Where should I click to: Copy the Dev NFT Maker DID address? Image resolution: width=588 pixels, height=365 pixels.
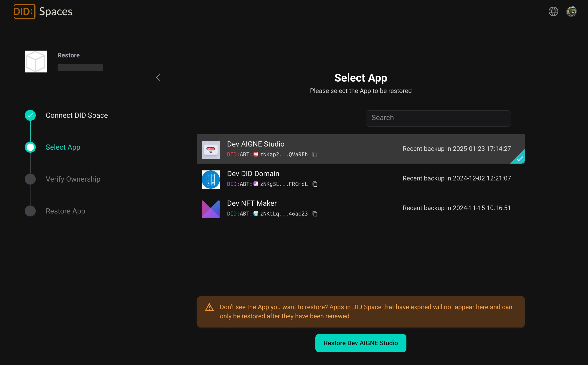(315, 214)
